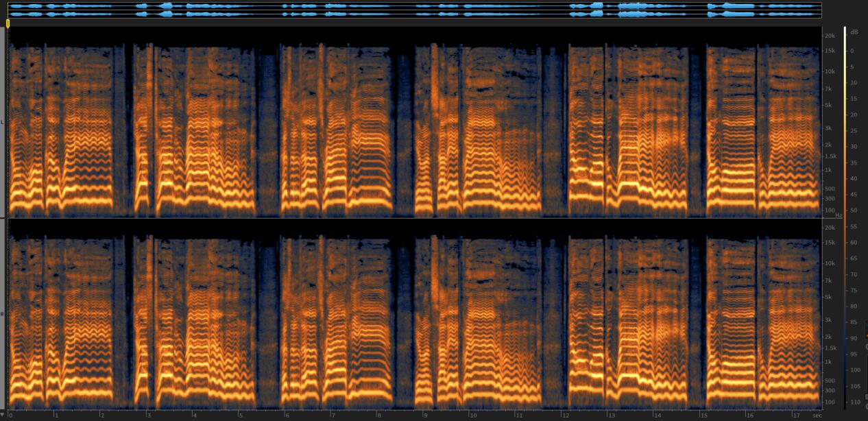Click the 100 dB mark on amplitude scale
Viewport: 868px width, 421px height.
(854, 370)
